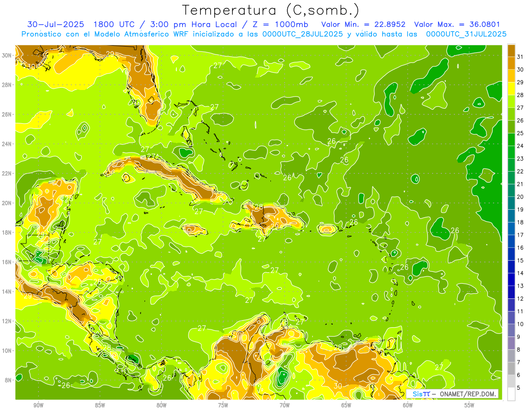Click the "90W" longitude axis label
The height and width of the screenshot is (411, 532).
coord(38,405)
